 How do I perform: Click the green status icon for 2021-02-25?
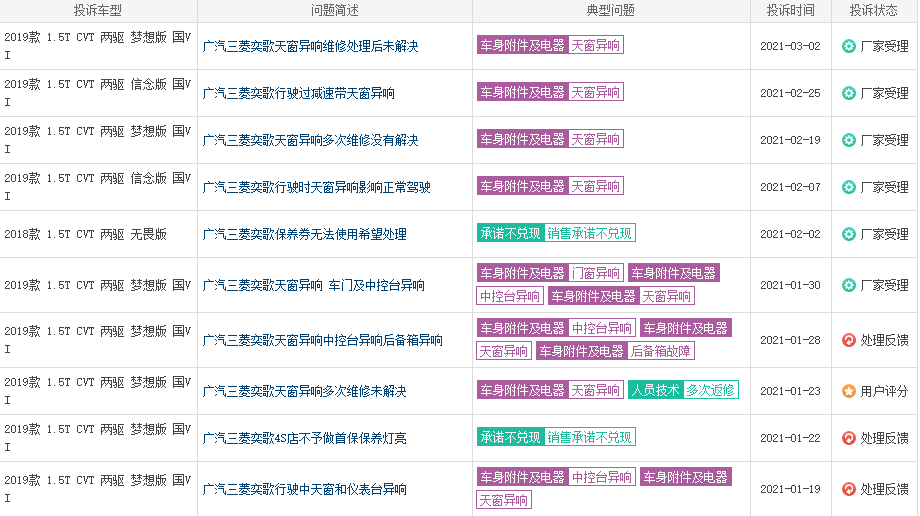click(848, 93)
